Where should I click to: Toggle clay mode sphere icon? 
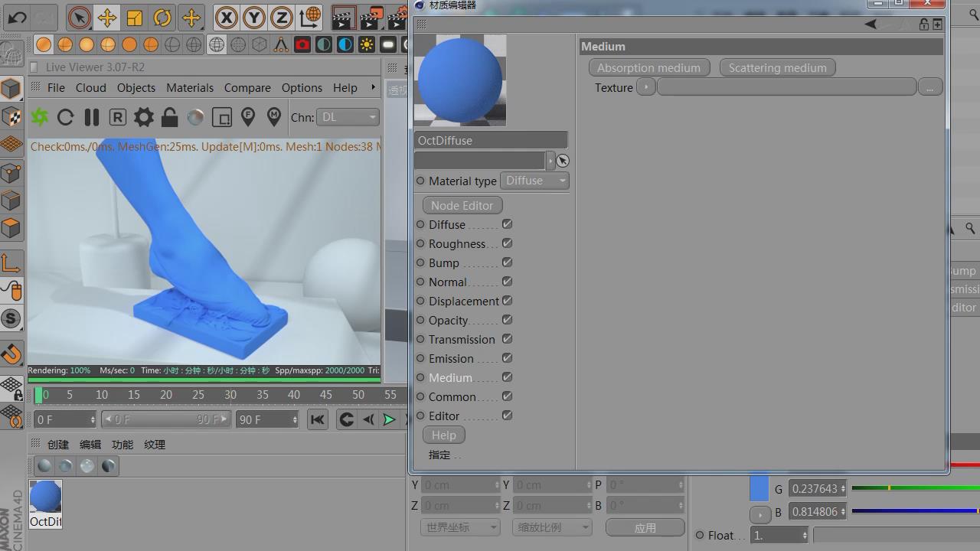[195, 117]
